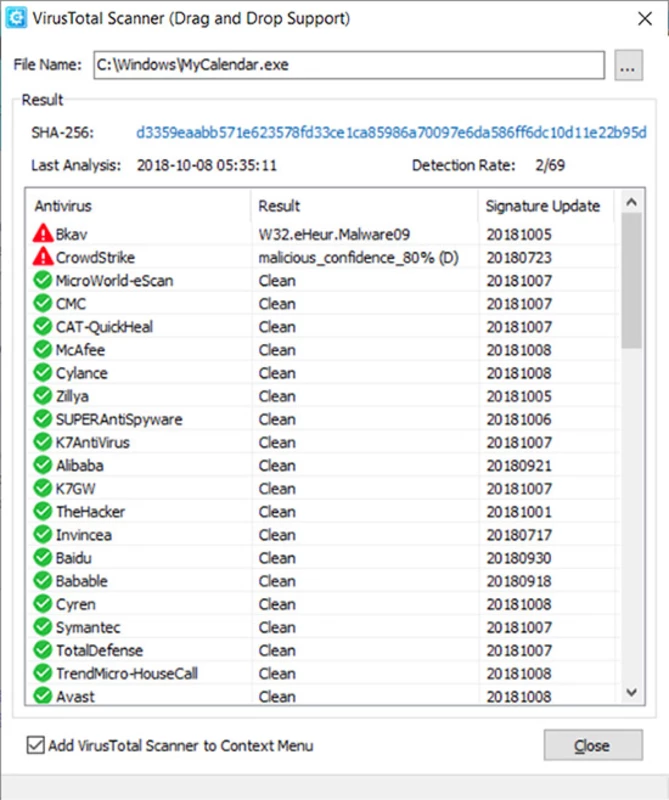Click the Clean result for Cylance
669x800 pixels.
click(x=277, y=373)
